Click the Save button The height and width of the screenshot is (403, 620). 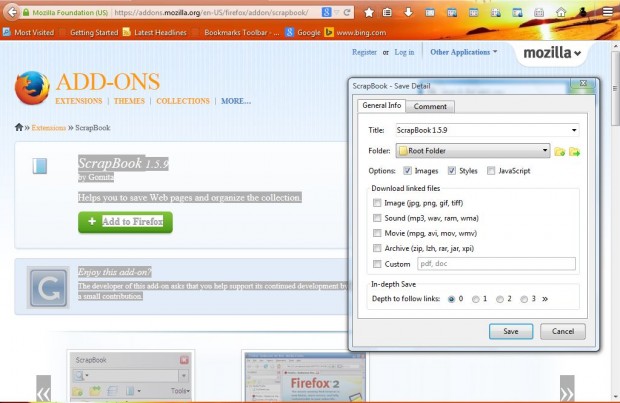point(511,331)
